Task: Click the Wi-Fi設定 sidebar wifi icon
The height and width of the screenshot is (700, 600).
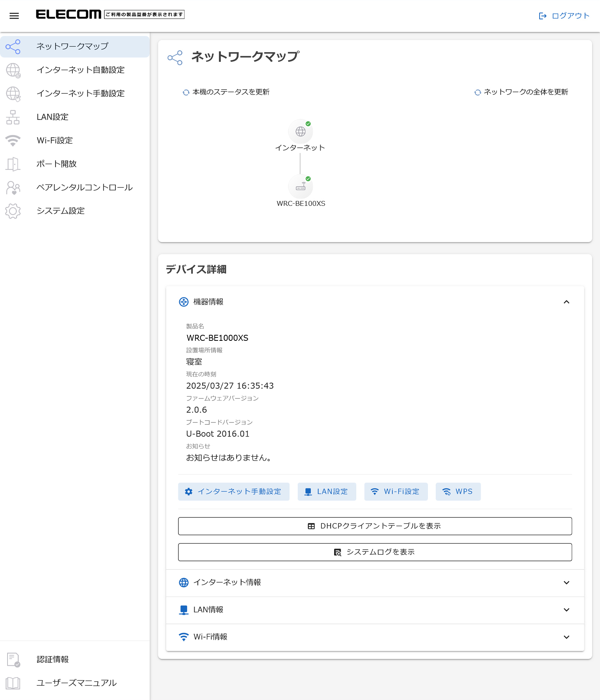Action: (x=13, y=141)
